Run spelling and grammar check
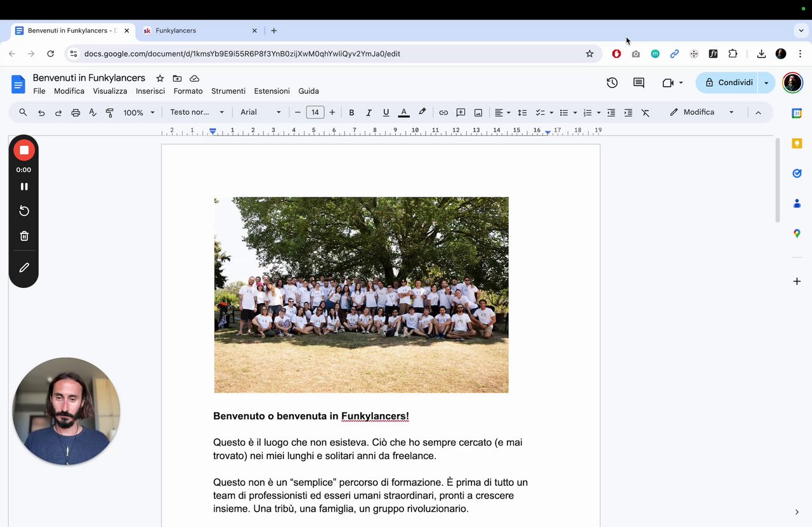 click(x=93, y=112)
